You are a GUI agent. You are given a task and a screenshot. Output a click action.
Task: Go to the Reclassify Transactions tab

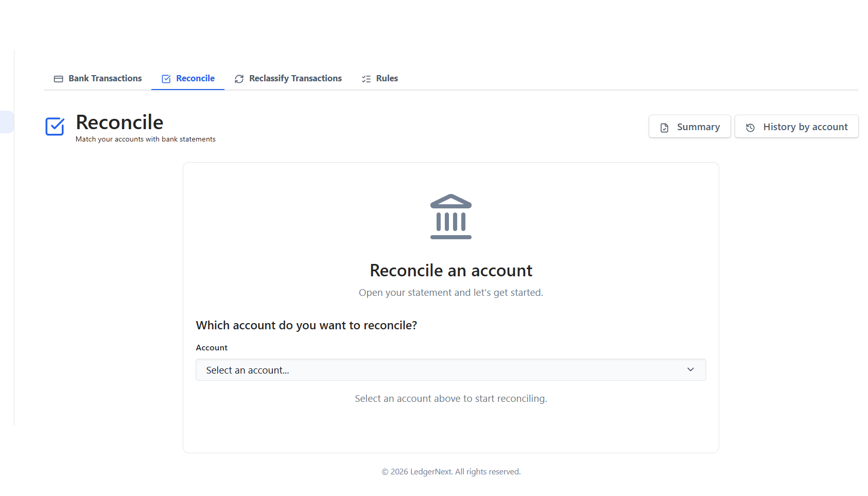click(x=295, y=78)
